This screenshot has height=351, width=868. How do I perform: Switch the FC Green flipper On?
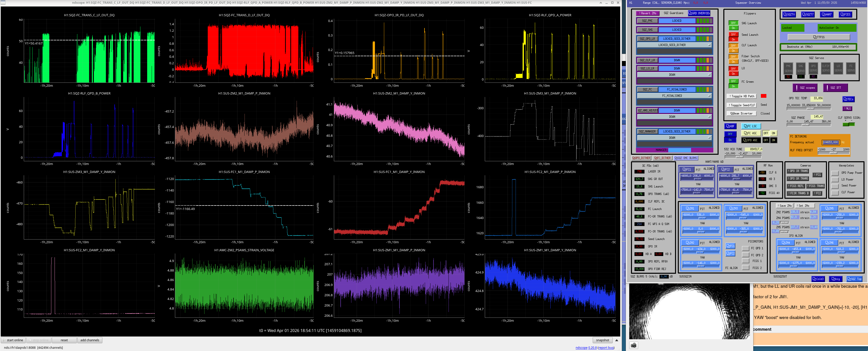[733, 86]
